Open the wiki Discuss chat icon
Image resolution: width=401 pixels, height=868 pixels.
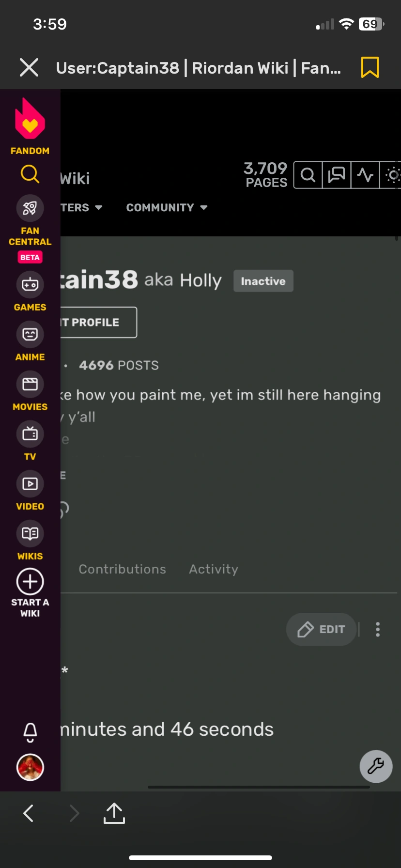click(x=337, y=175)
